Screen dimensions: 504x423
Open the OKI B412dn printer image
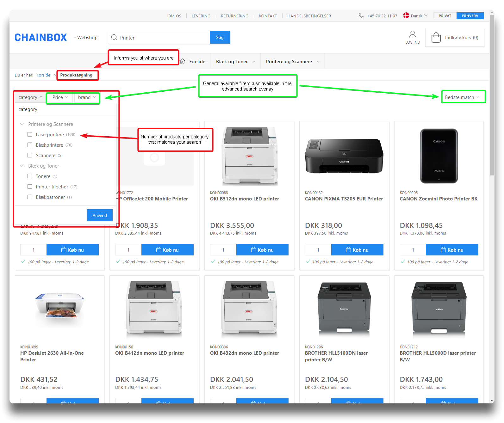pyautogui.click(x=154, y=307)
